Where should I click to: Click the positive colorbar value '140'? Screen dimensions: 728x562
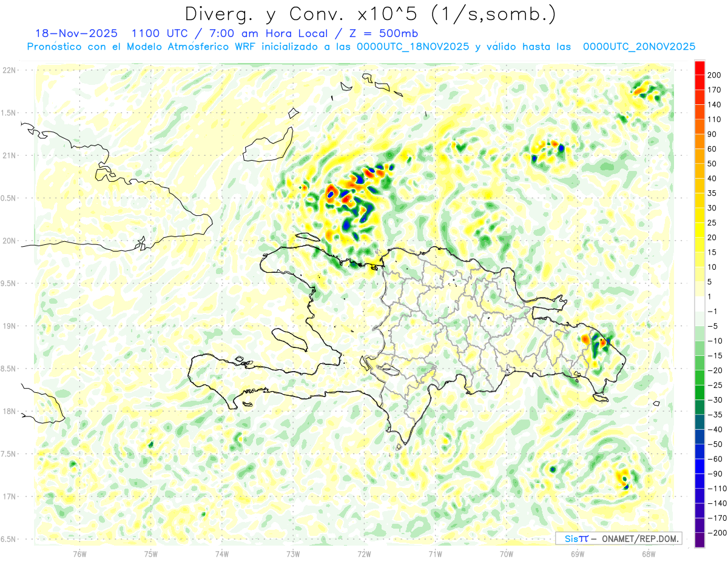click(x=714, y=104)
